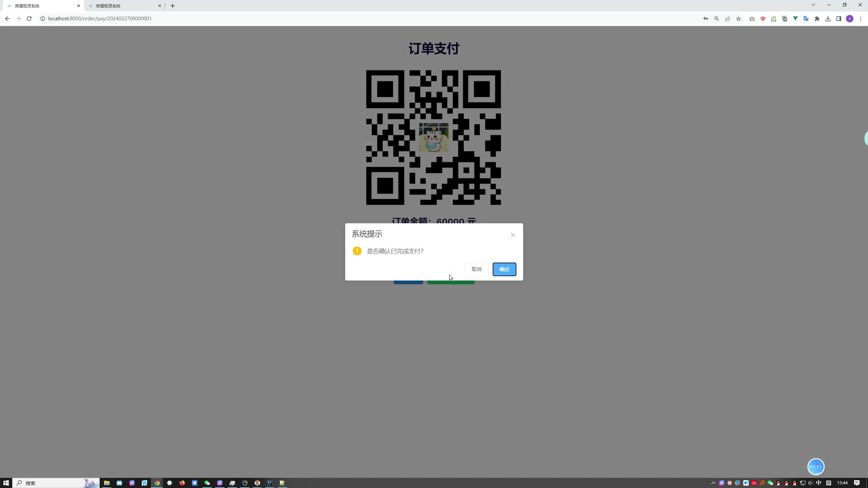Open the JSON viewer magnifier extension
This screenshot has width=868, height=488.
click(774, 19)
